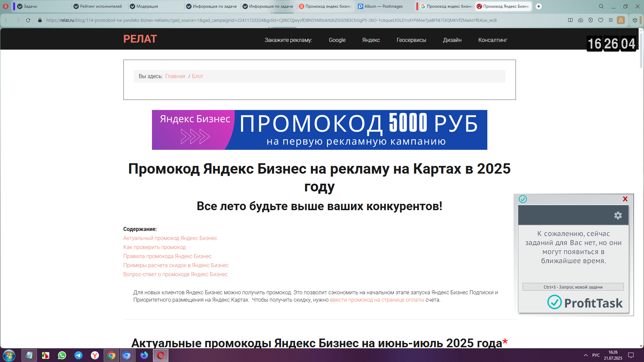The width and height of the screenshot is (644, 362).
Task: Open Google Chrome from the taskbar
Action: point(111,355)
